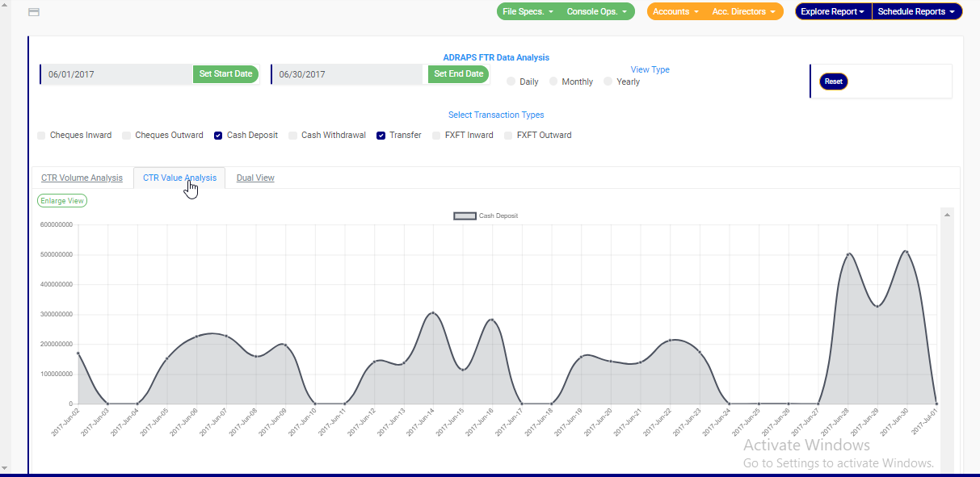Click the card icon at top left
Screen dimensions: 980x477
pos(34,12)
